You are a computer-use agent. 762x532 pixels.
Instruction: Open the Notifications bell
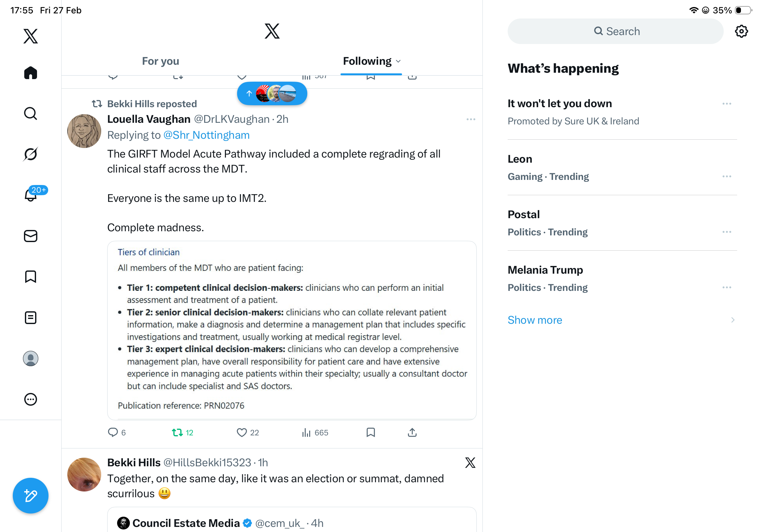pos(31,195)
